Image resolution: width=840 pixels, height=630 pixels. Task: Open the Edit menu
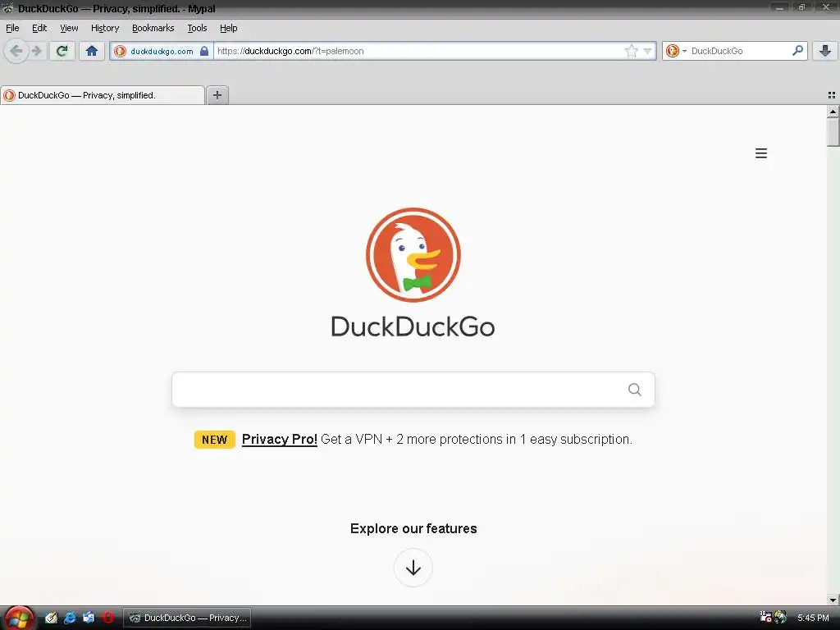[39, 28]
